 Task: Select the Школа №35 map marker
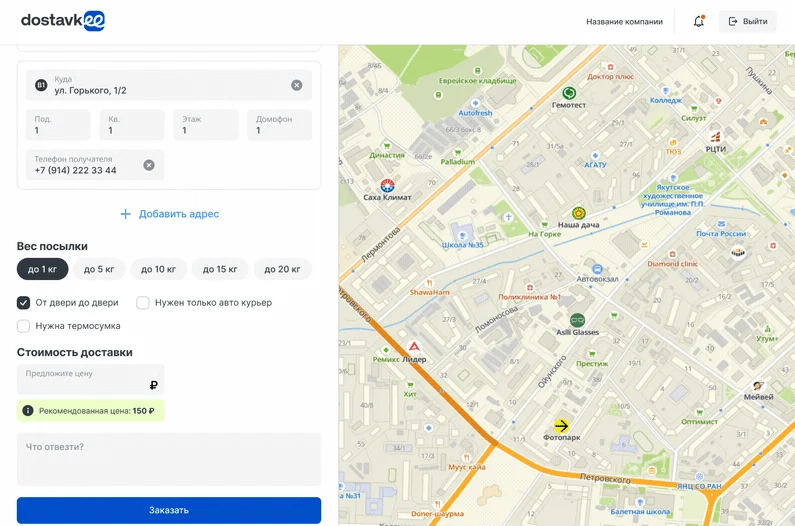pos(462,235)
